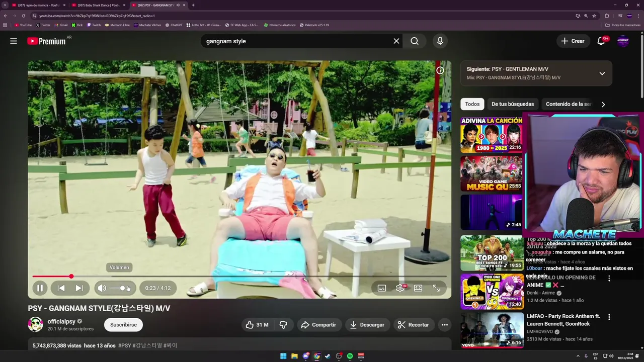Switch to theater mode
Viewport: 644px width, 362px height.
click(418, 288)
